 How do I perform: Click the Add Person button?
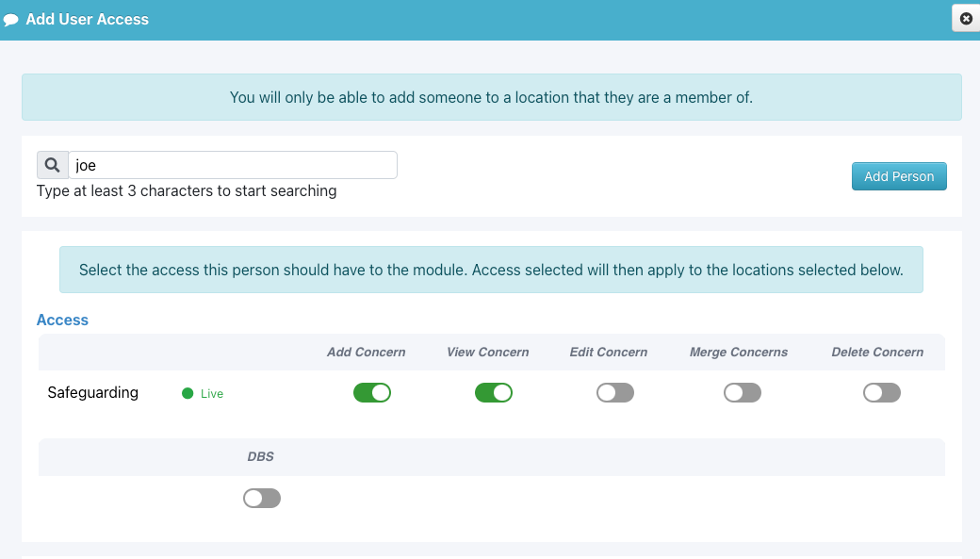(x=899, y=176)
